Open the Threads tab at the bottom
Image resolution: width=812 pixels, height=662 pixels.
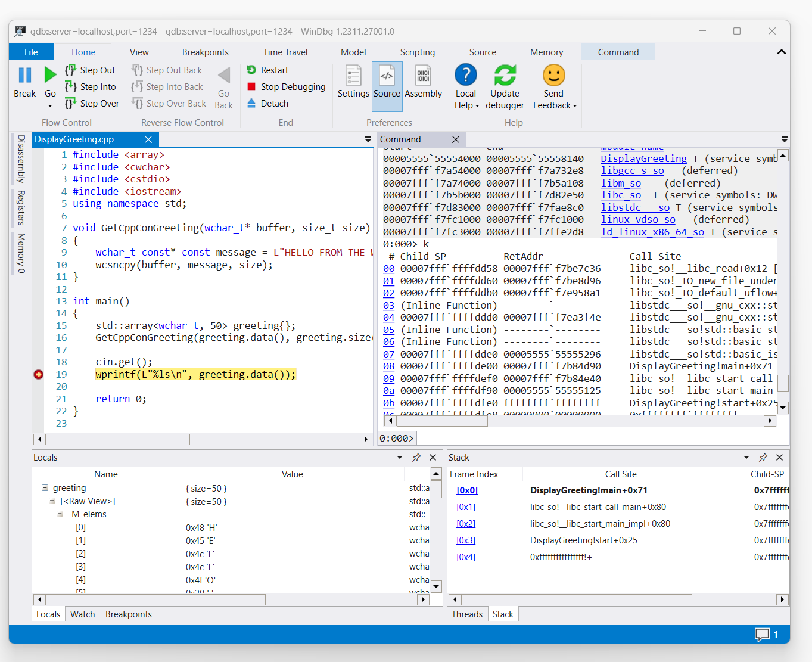tap(467, 614)
